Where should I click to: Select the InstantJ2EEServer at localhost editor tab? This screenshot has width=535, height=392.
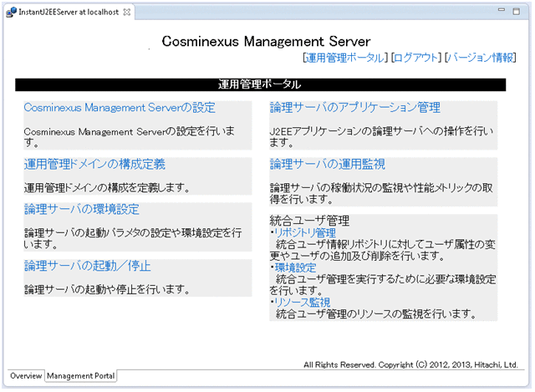click(x=69, y=13)
